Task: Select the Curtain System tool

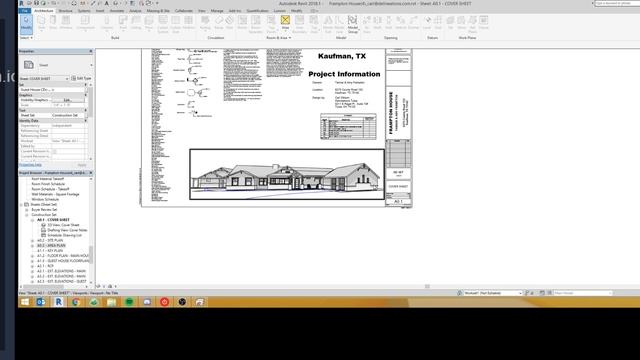Action: click(x=163, y=24)
